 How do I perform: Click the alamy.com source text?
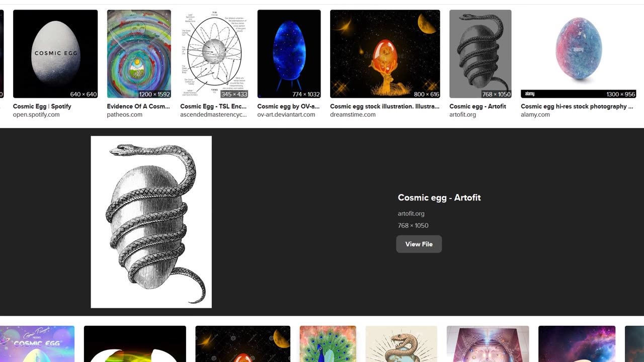(535, 115)
